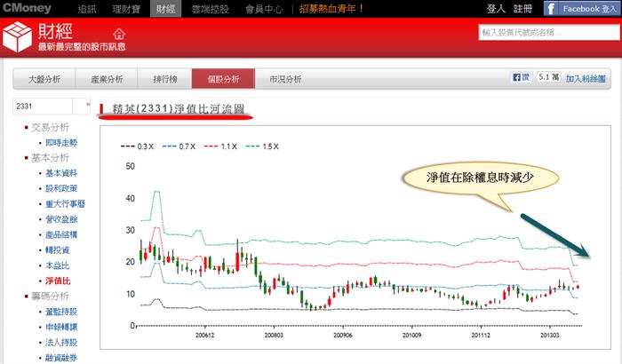Screen dimensions: 622x364
Task: Click the 200803 x-axis label
Action: 274,335
